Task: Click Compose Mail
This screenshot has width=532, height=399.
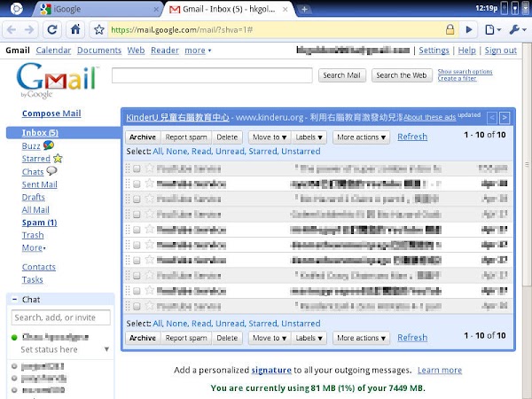Action: tap(51, 113)
